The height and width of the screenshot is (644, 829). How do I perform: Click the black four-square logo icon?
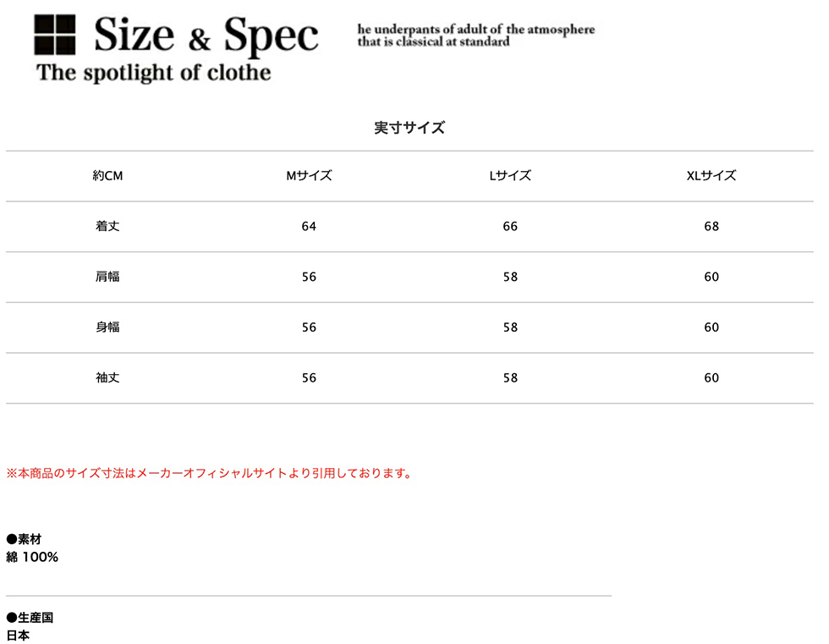pyautogui.click(x=54, y=35)
